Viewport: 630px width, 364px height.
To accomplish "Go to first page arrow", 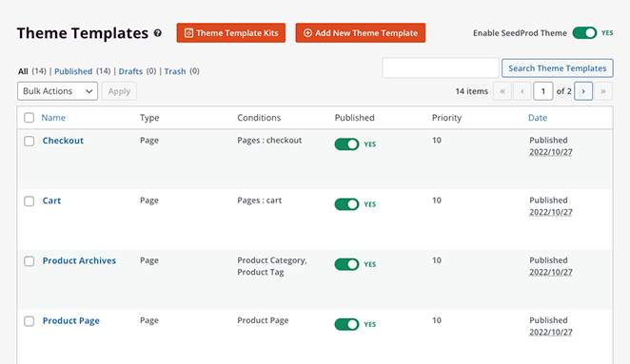I will [502, 91].
